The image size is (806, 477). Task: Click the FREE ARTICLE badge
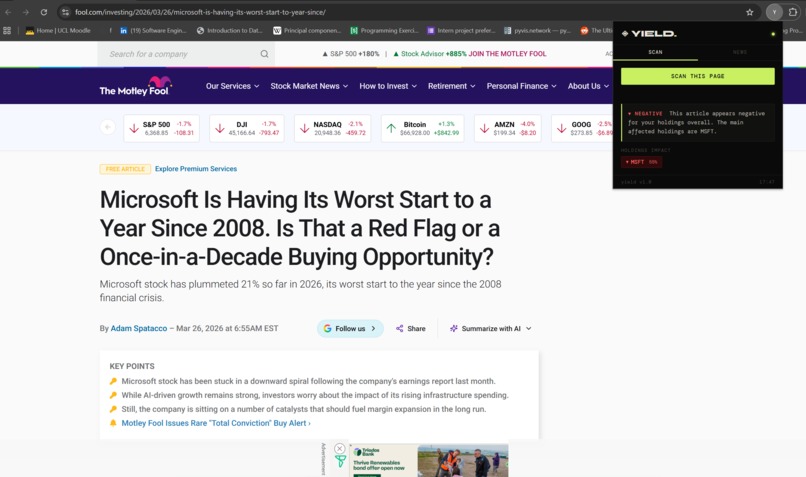pyautogui.click(x=125, y=169)
